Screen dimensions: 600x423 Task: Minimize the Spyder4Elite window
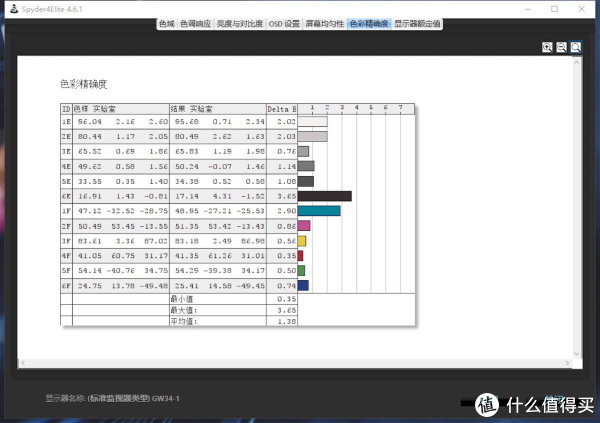[x=528, y=9]
